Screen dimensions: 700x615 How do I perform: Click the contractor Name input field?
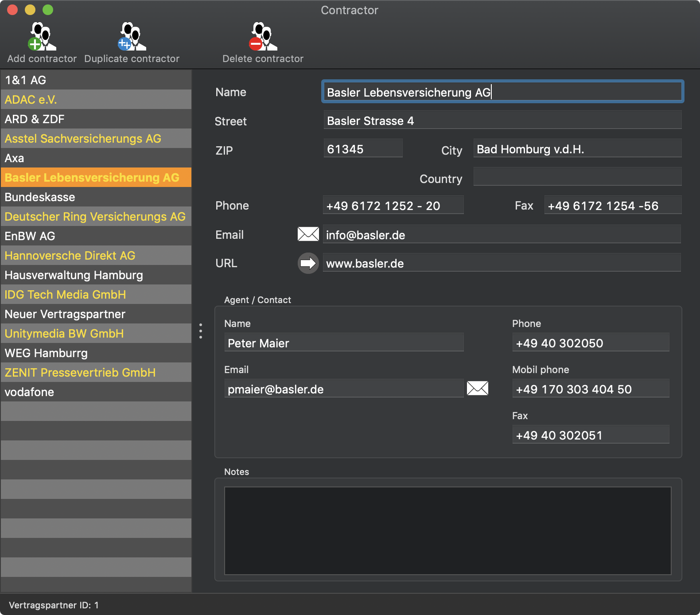(x=502, y=92)
